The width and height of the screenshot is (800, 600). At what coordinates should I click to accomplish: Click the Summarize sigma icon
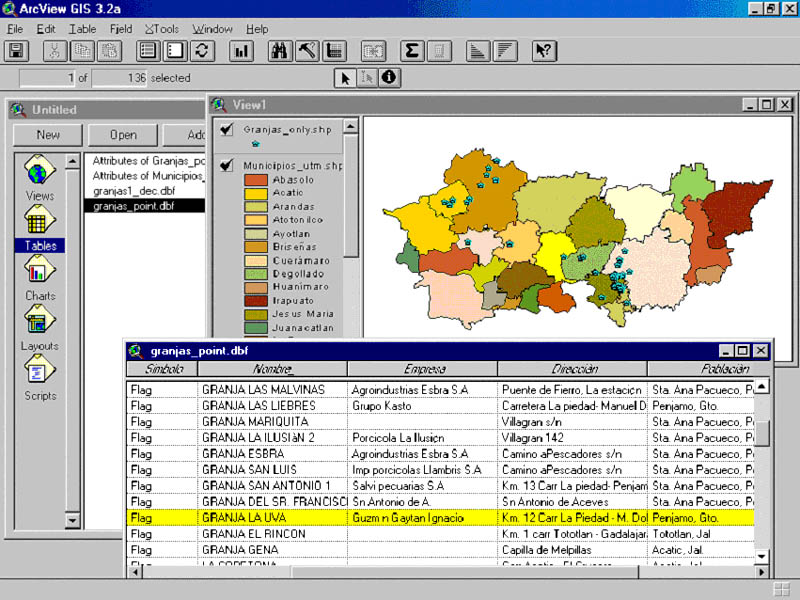[411, 51]
